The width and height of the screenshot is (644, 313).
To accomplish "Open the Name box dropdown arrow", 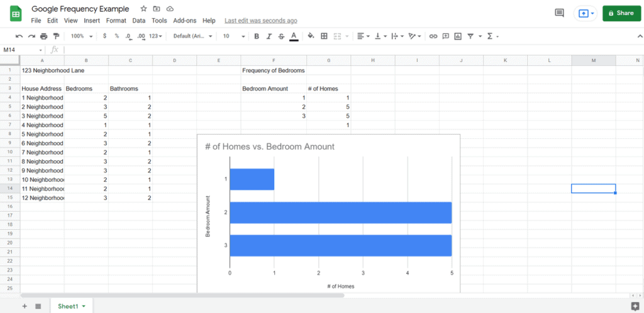I will 41,50.
